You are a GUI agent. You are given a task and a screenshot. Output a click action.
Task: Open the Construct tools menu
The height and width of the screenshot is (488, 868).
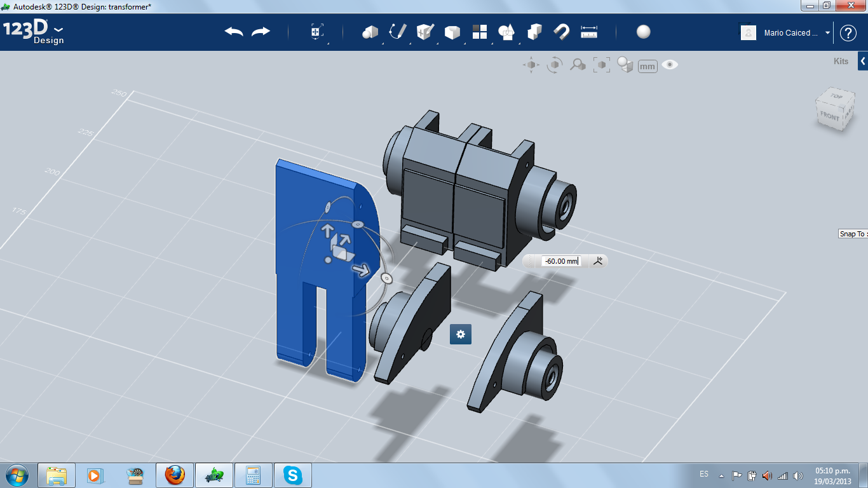point(424,32)
